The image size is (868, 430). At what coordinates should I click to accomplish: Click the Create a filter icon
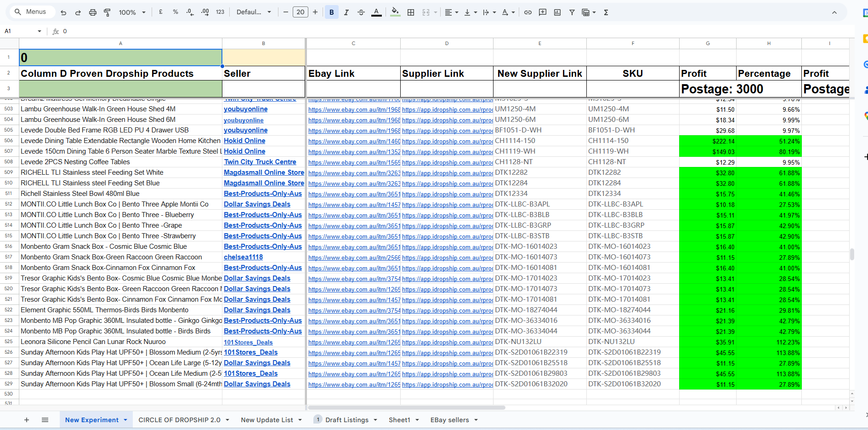(572, 12)
